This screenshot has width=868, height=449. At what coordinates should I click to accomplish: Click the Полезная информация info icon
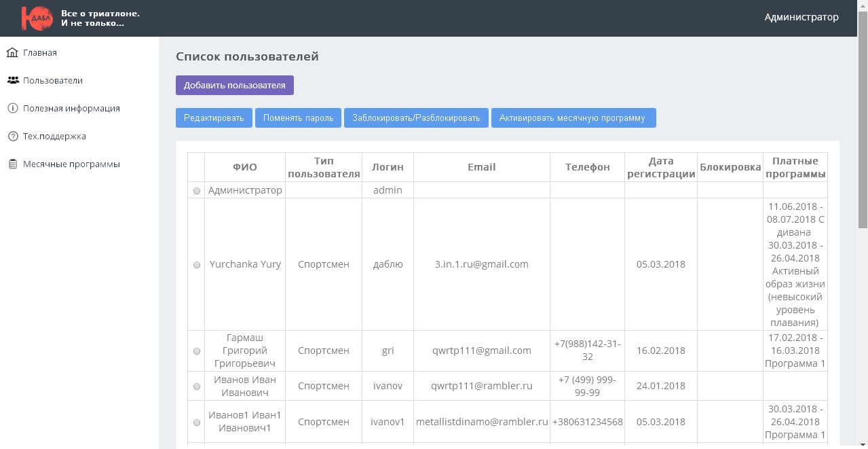tap(12, 108)
